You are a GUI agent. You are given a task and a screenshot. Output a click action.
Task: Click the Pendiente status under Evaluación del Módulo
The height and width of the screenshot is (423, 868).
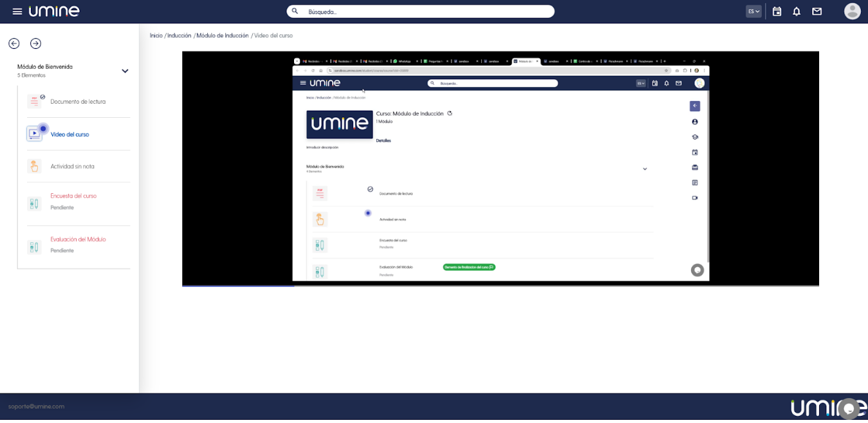point(62,250)
